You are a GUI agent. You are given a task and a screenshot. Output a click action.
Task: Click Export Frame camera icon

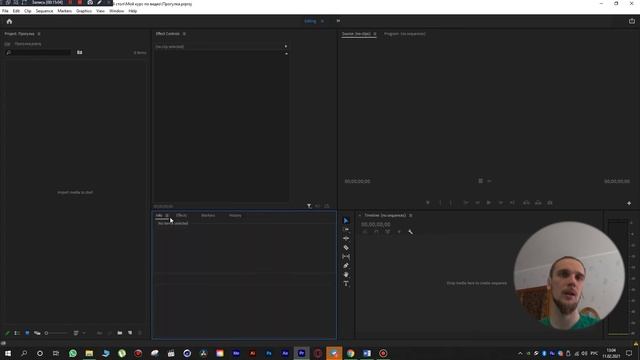(x=550, y=202)
